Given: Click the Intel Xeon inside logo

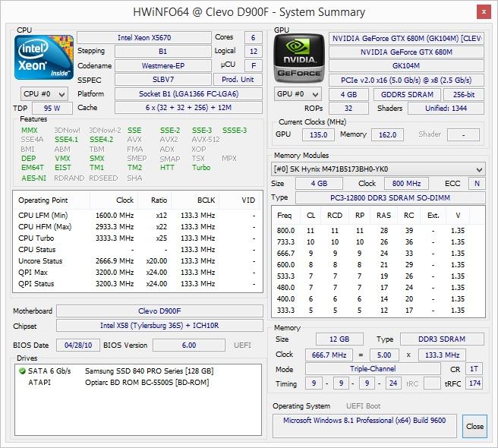Looking at the screenshot, I should click(x=44, y=57).
